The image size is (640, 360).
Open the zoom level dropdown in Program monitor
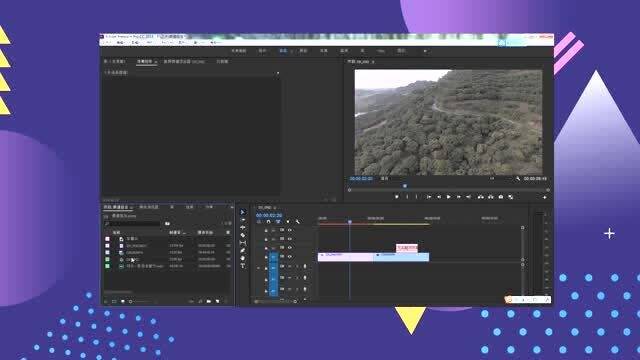click(385, 178)
